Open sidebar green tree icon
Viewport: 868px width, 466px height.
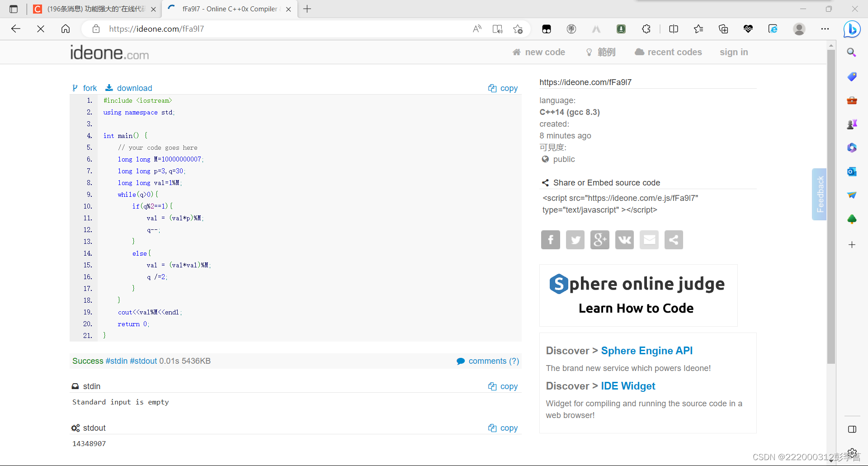coord(852,219)
